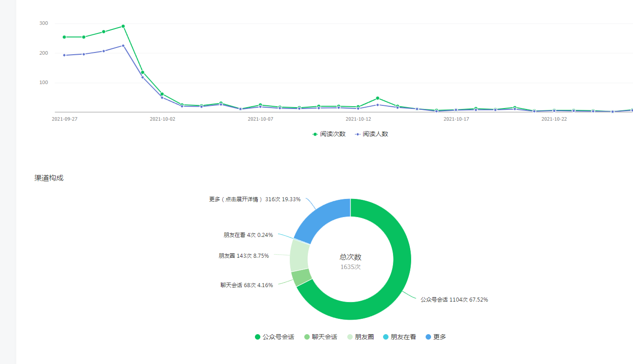
Task: Click the 聊天会话 donut segment
Action: click(302, 277)
